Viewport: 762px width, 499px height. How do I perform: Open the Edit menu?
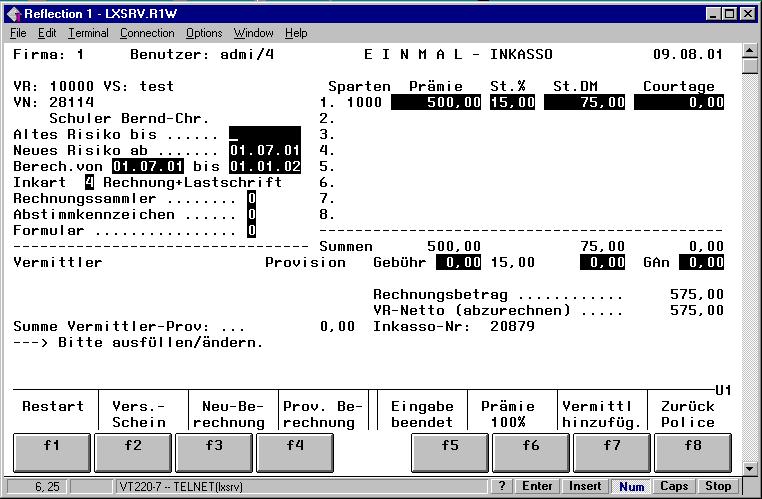pyautogui.click(x=47, y=33)
